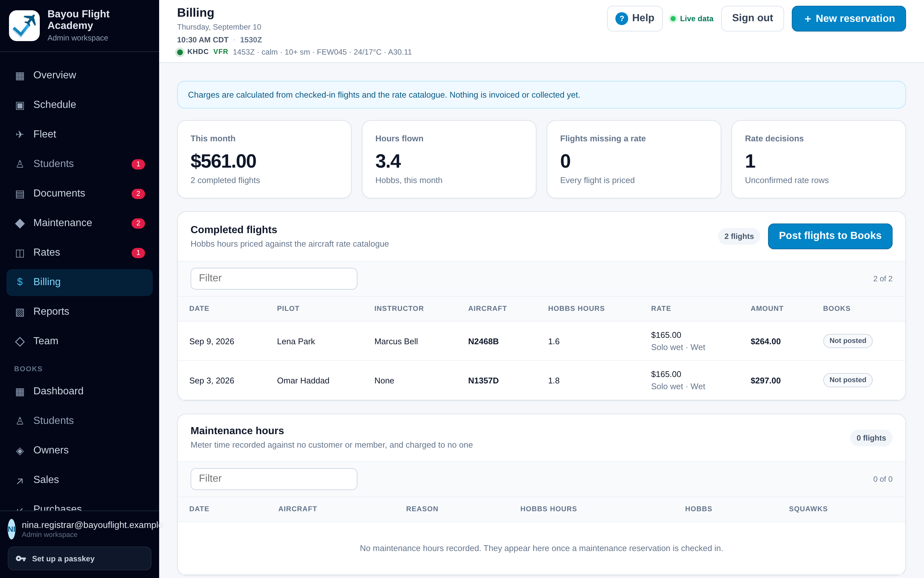924x578 pixels.
Task: Click the Documents red badge showing 2
Action: 138,193
